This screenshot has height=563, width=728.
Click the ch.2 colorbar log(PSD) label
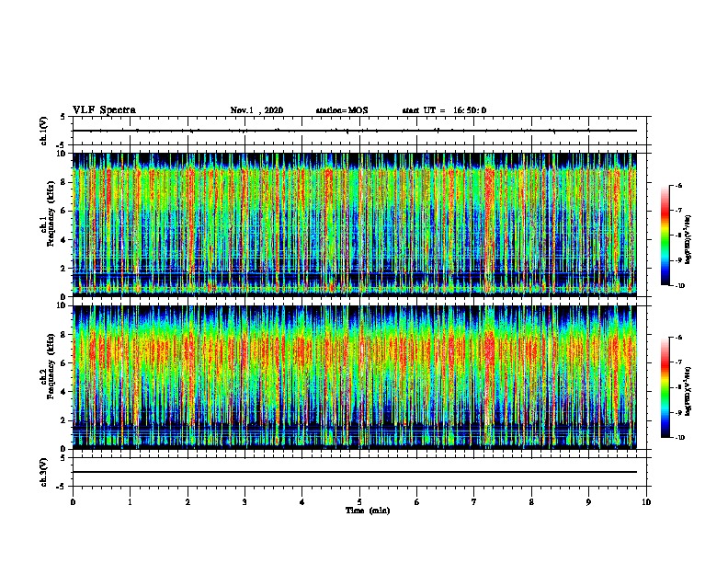688,392
